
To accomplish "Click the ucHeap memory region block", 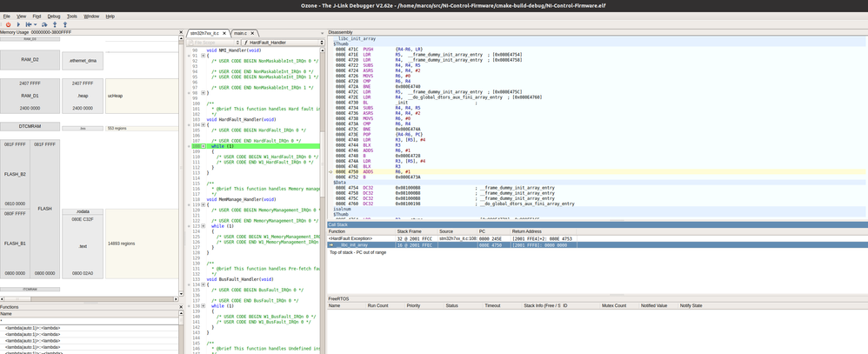I will pyautogui.click(x=142, y=96).
